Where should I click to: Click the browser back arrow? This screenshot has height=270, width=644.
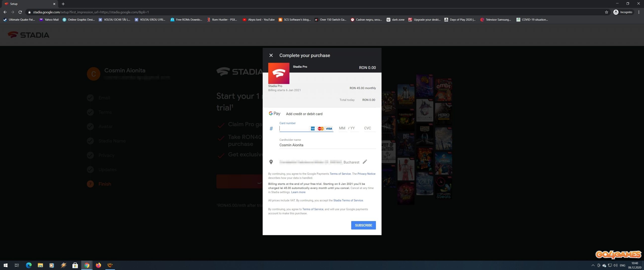coord(5,12)
